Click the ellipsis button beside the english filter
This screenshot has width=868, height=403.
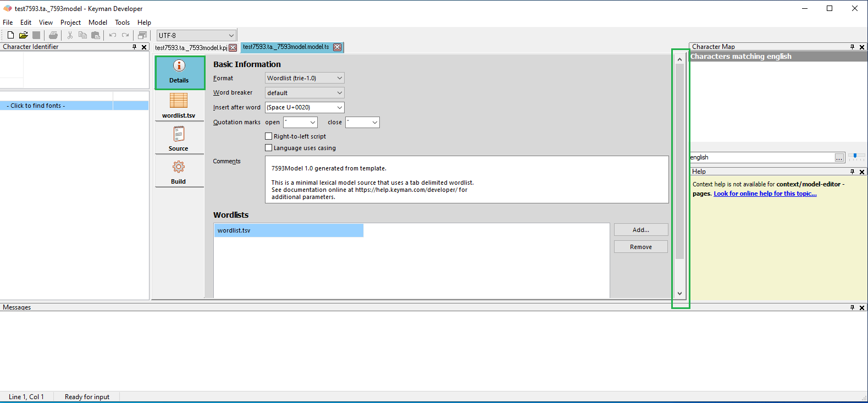(x=839, y=158)
